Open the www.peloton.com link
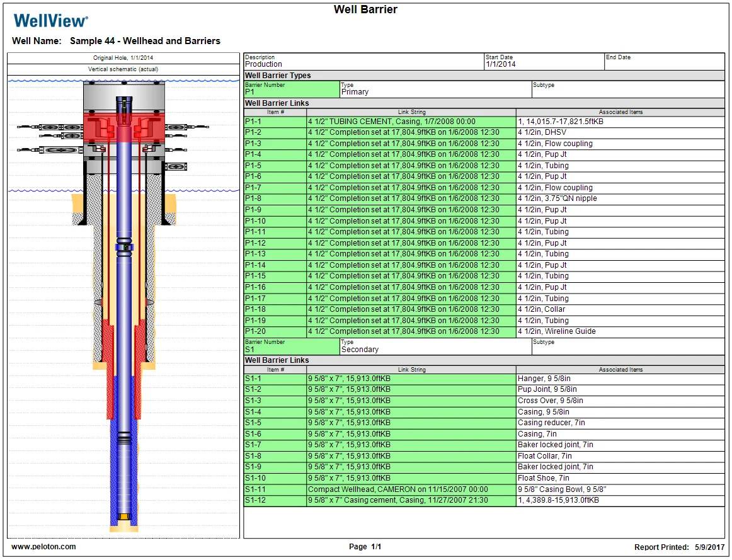This screenshot has height=560, width=732. tap(43, 547)
